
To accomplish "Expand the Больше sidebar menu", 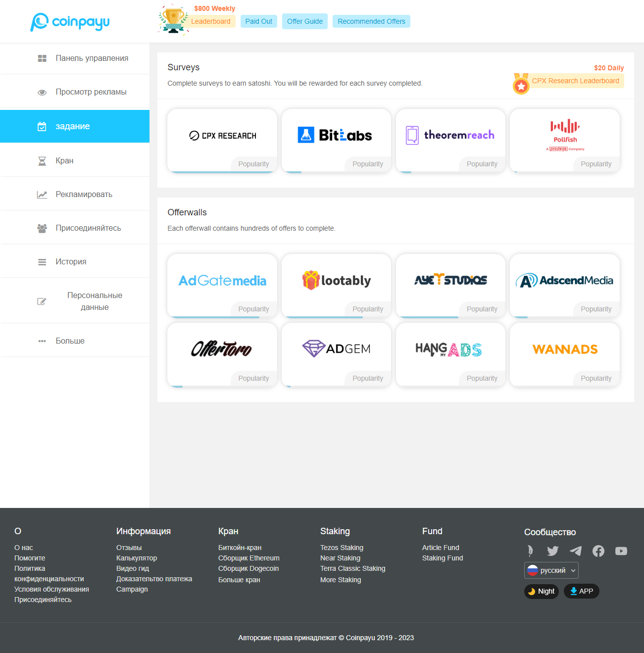I will 75,341.
